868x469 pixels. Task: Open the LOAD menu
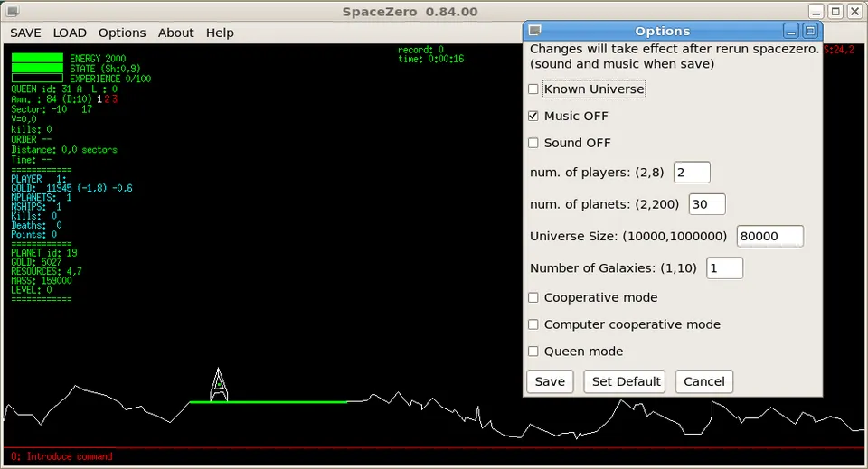pos(70,33)
